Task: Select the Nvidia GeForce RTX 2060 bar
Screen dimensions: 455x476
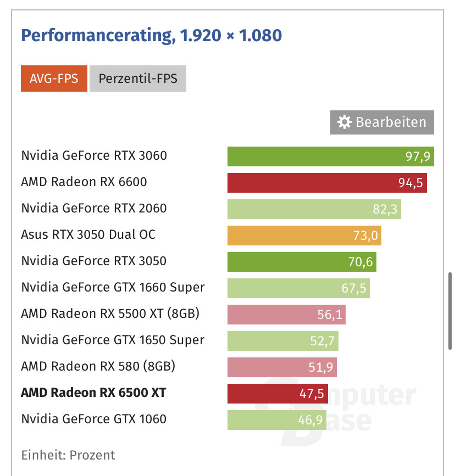Action: click(314, 209)
